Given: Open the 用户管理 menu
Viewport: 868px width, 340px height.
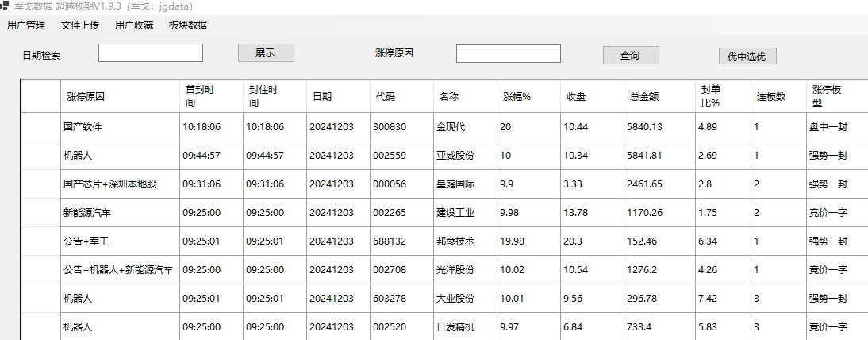Looking at the screenshot, I should pos(26,25).
